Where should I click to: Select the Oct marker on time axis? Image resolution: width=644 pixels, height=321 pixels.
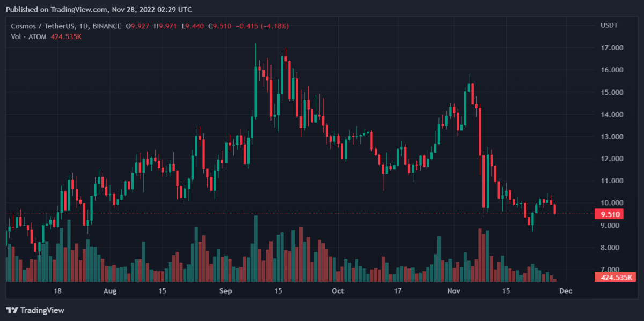338,291
